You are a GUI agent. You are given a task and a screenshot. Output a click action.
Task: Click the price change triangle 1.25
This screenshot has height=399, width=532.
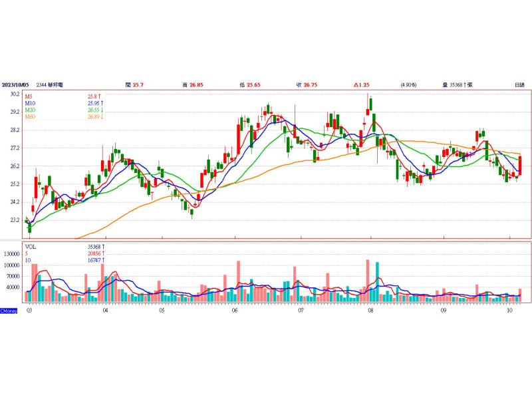(362, 85)
